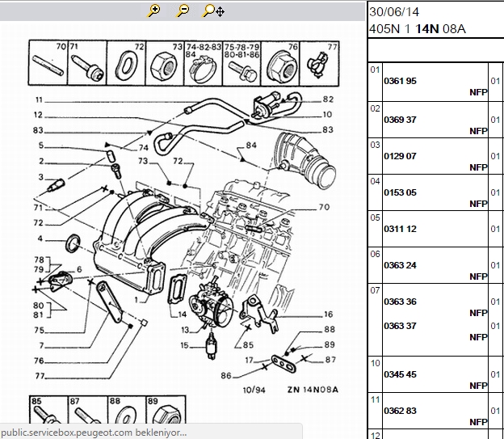The height and width of the screenshot is (439, 504).
Task: Click the part 72 washer thumbnail
Action: pos(126,63)
